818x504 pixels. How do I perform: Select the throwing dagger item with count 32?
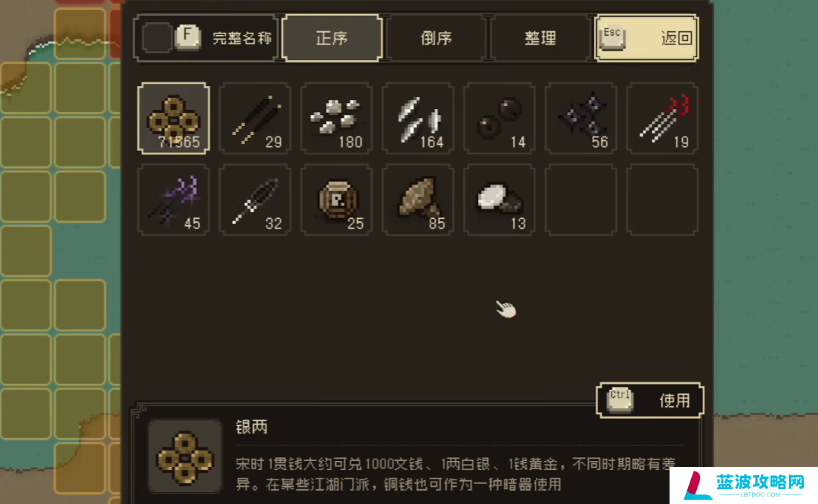pyautogui.click(x=255, y=200)
